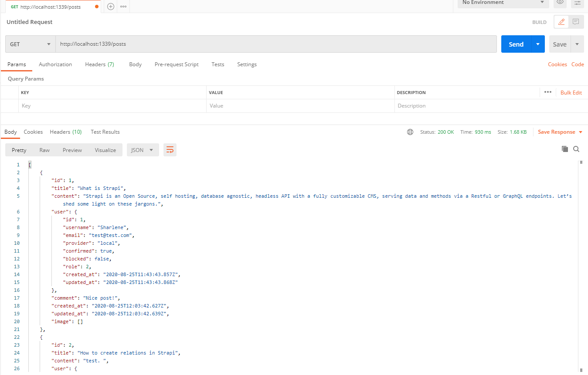
Task: Click the "provider": "local" line
Action: click(x=92, y=243)
